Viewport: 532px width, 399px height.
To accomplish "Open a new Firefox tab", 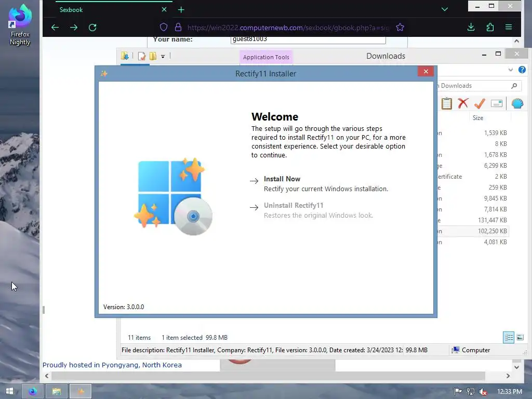I will 181,10.
